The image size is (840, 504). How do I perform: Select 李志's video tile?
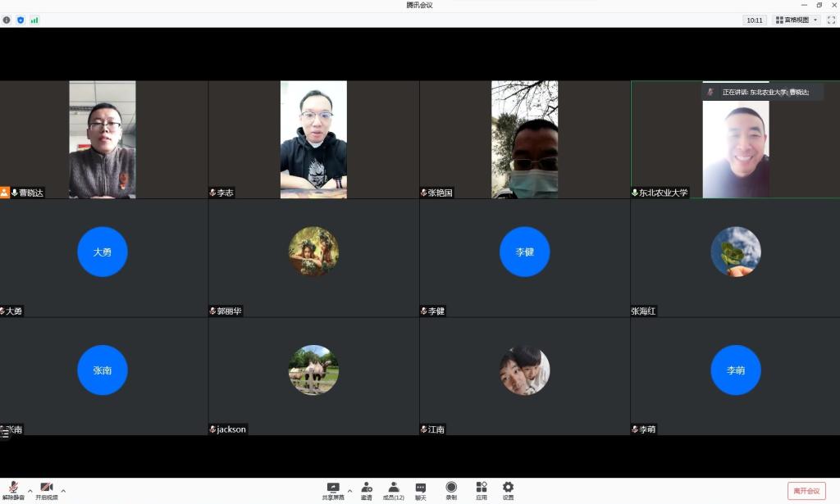click(x=313, y=139)
